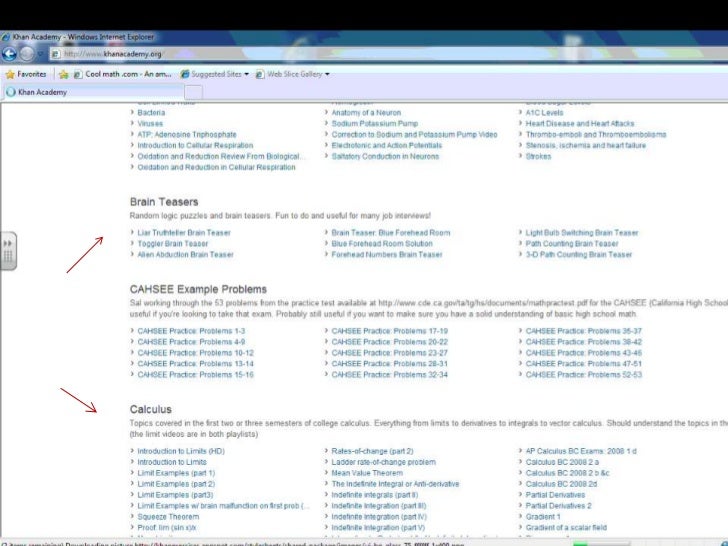
Task: Open Ladder rate-of-change problem link
Action: point(384,462)
